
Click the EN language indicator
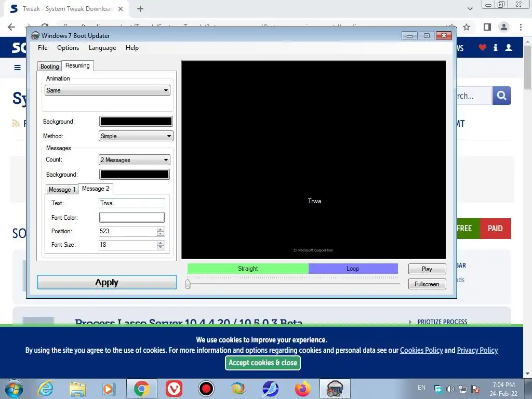(421, 388)
